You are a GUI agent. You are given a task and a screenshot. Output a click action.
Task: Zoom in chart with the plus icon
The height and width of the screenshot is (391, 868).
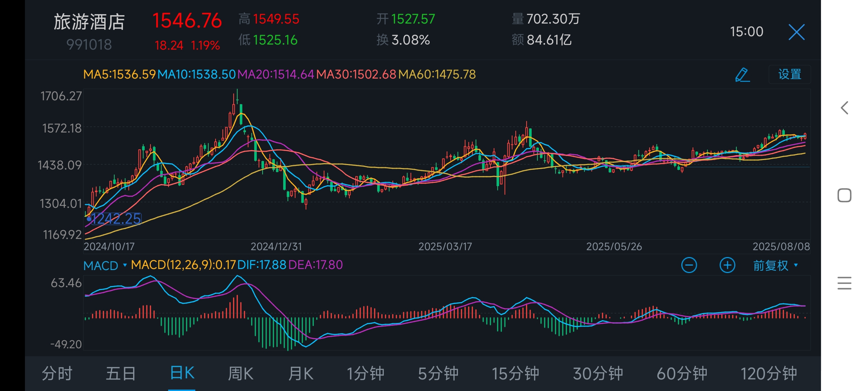(x=727, y=265)
